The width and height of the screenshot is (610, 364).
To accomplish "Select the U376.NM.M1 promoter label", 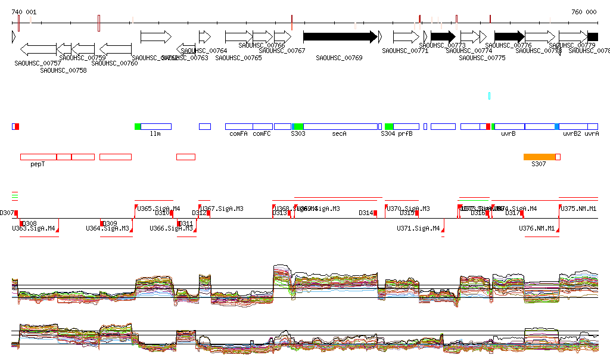I will point(537,228).
